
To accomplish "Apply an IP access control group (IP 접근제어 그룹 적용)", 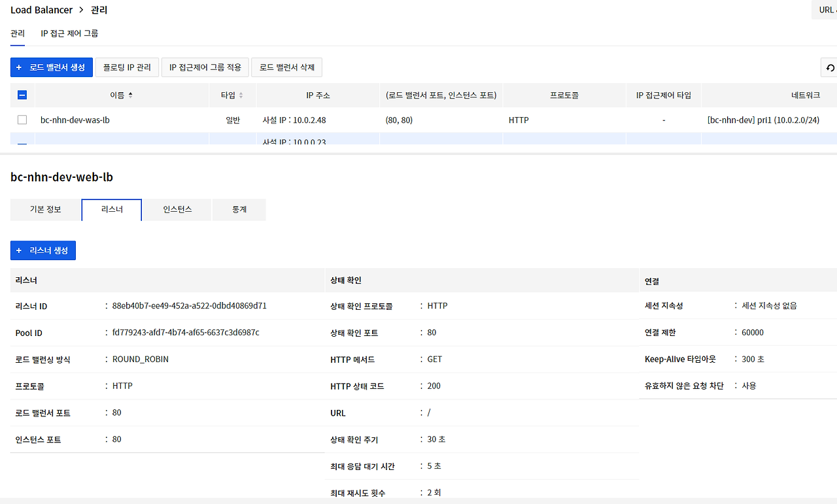I will click(205, 67).
